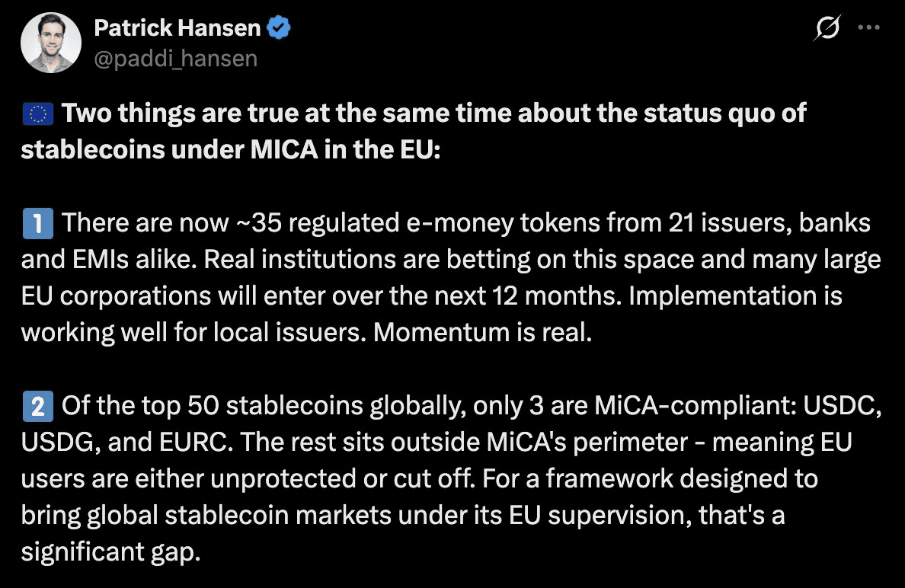Open the Patrick Hansen display name link
This screenshot has height=588, width=905.
coord(177,27)
